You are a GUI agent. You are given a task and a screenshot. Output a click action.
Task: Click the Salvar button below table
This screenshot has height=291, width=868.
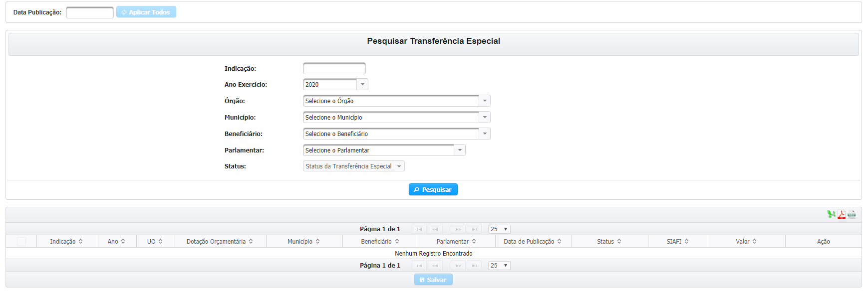[x=433, y=280]
